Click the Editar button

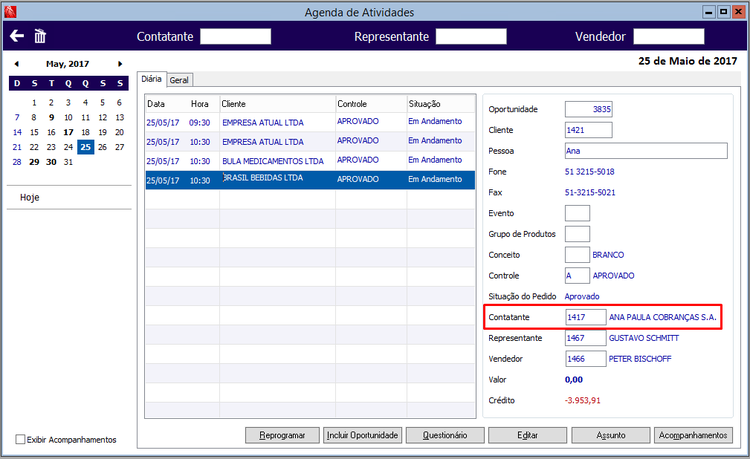(527, 435)
